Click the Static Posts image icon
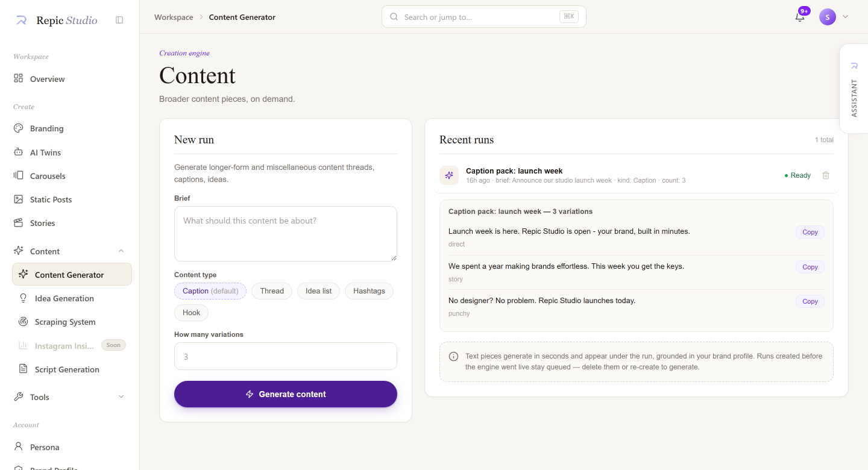The height and width of the screenshot is (470, 868). point(19,199)
